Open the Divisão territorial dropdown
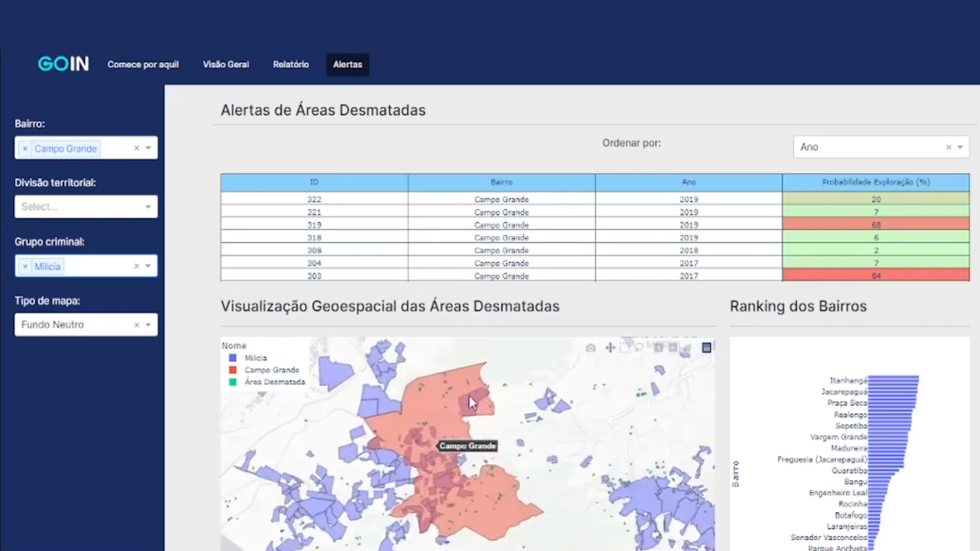 [86, 207]
